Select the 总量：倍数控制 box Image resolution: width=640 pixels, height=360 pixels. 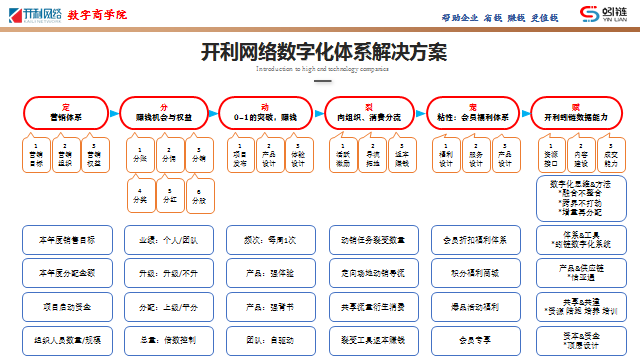pyautogui.click(x=169, y=340)
